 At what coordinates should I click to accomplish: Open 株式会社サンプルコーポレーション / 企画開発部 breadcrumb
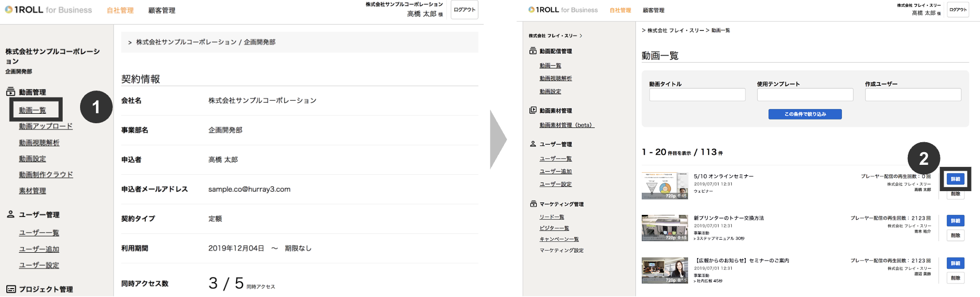tap(205, 42)
